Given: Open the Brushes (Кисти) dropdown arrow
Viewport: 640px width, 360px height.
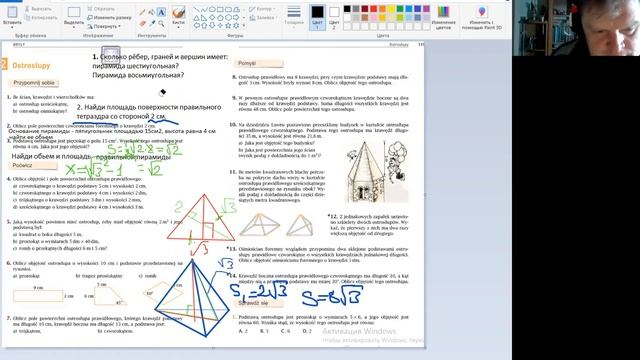Looking at the screenshot, I should tap(178, 27).
